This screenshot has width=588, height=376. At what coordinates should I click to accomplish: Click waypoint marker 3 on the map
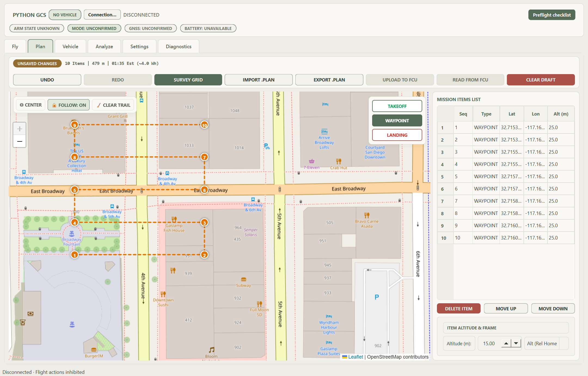(x=204, y=223)
